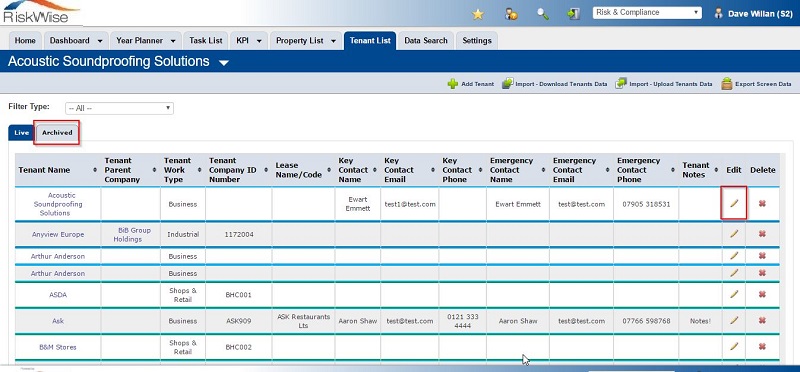Expand the Property List tab dropdown arrow
Image resolution: width=800 pixels, height=372 pixels.
pyautogui.click(x=334, y=41)
